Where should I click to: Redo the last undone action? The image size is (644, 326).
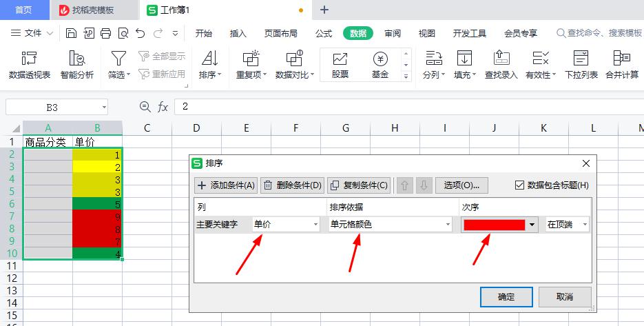point(158,33)
